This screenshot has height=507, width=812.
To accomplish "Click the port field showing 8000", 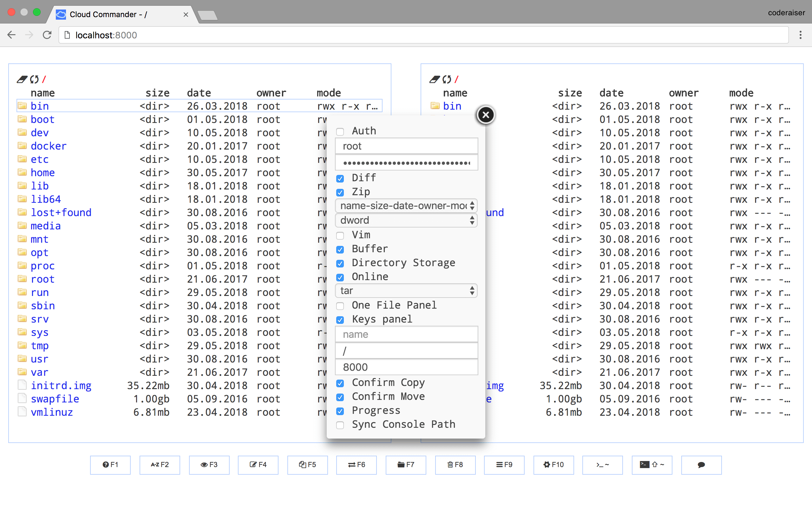I will coord(406,367).
